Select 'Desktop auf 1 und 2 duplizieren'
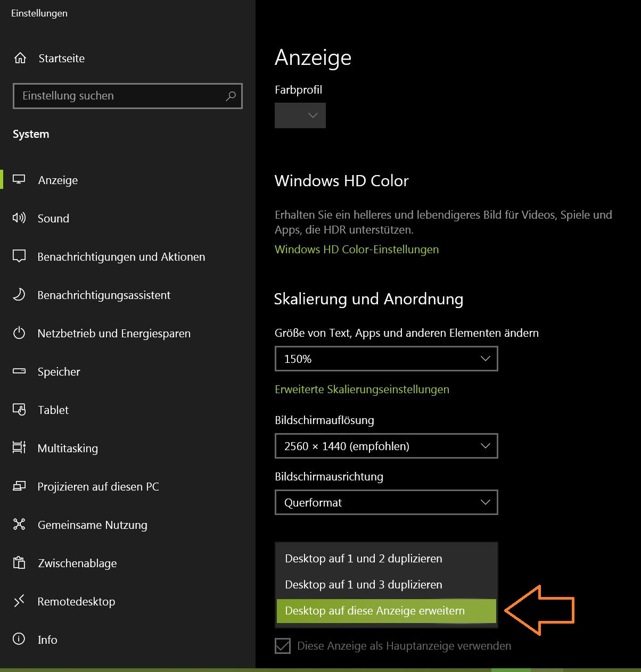 387,559
